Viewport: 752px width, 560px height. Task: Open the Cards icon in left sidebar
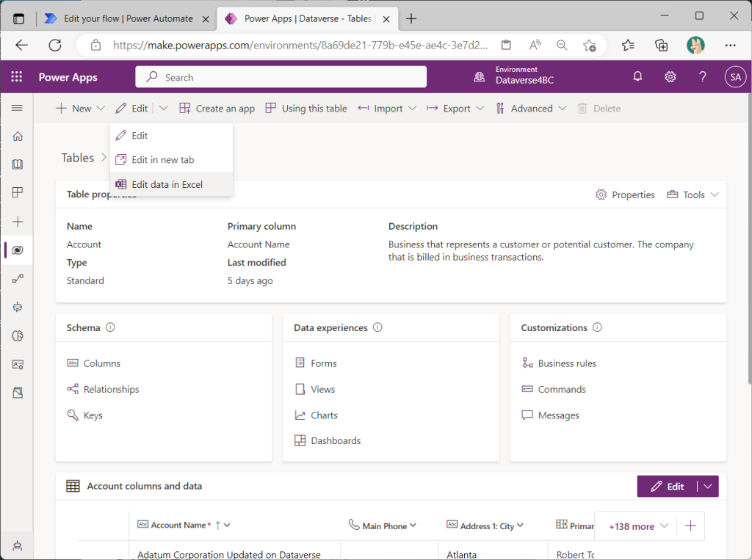tap(18, 365)
